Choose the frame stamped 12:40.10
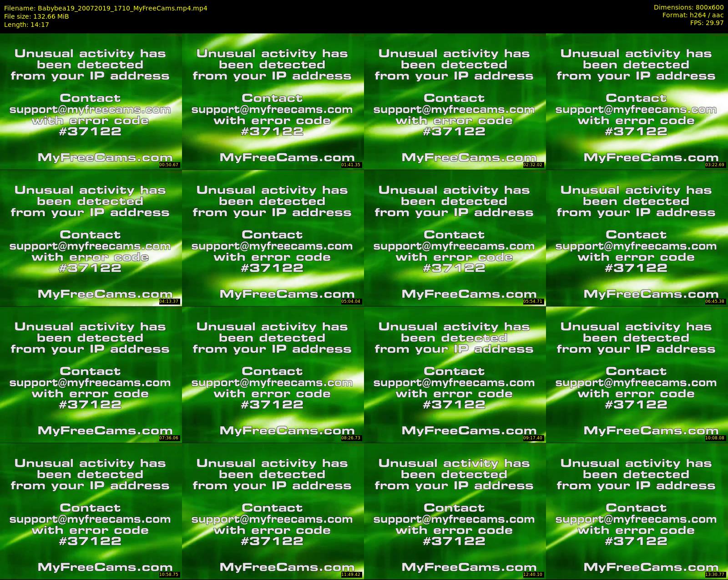This screenshot has width=728, height=580. [455, 511]
